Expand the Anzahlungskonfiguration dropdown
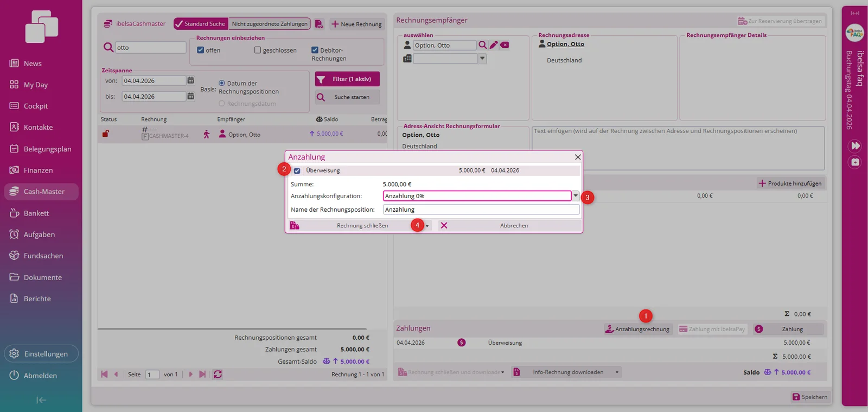This screenshot has height=412, width=868. tap(576, 196)
